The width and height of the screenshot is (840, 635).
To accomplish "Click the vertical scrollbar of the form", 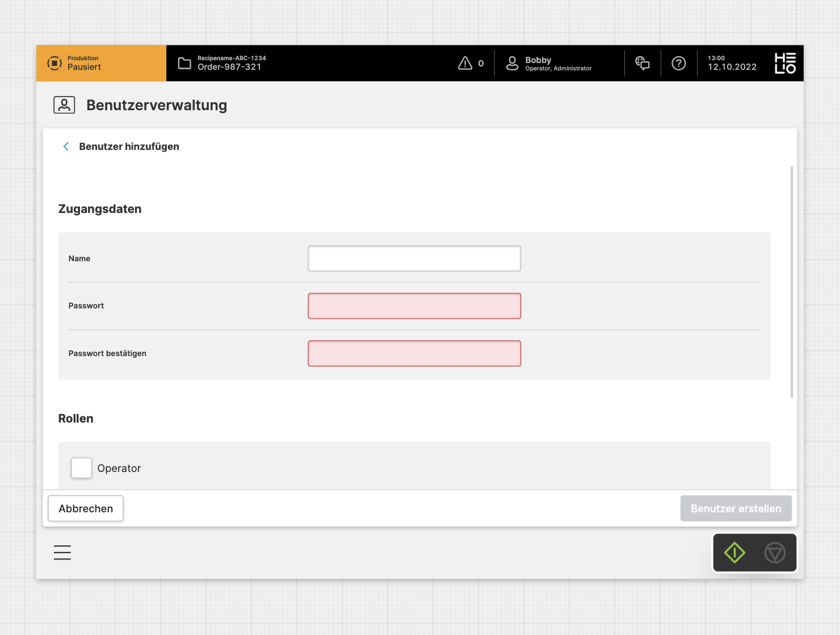I will 792,282.
